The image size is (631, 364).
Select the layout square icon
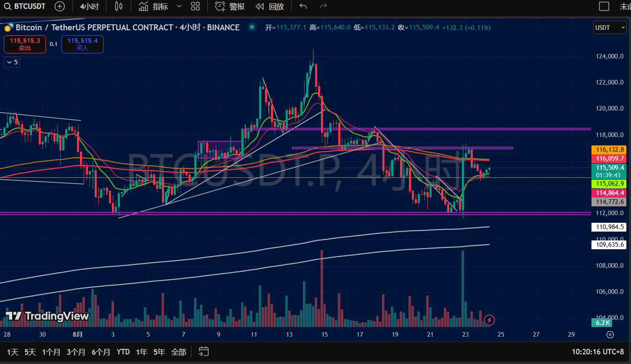tap(604, 6)
